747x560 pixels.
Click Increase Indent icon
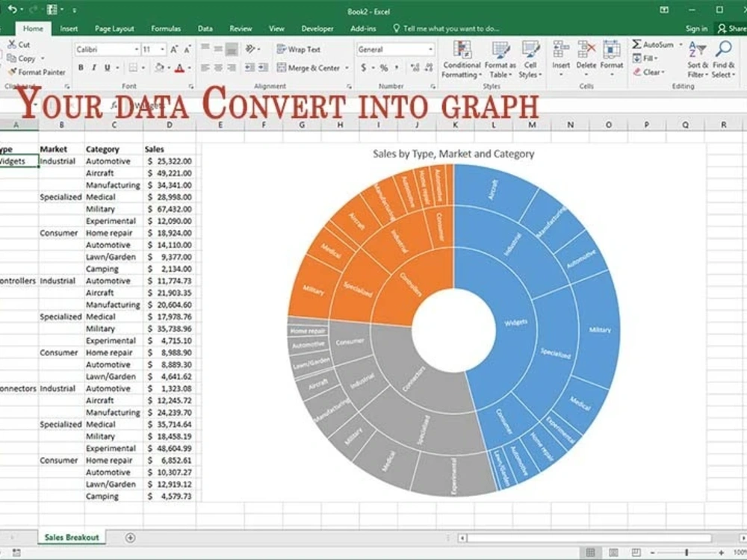click(x=263, y=68)
